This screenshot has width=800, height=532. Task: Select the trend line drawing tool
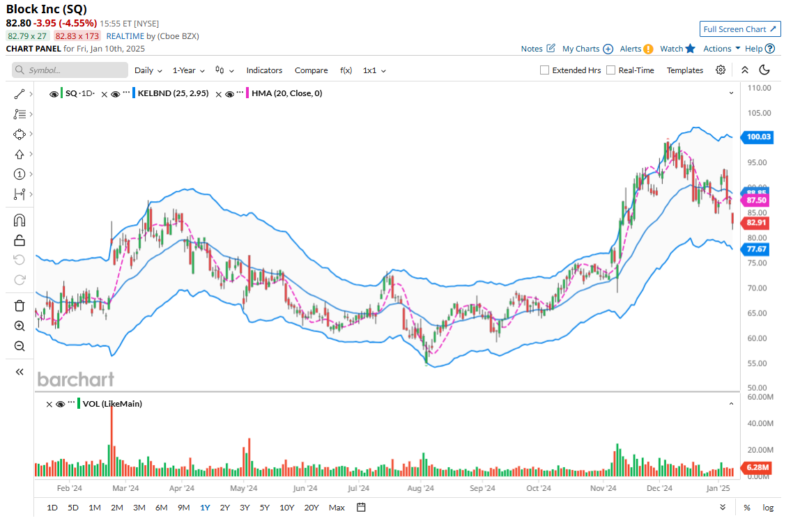[20, 93]
